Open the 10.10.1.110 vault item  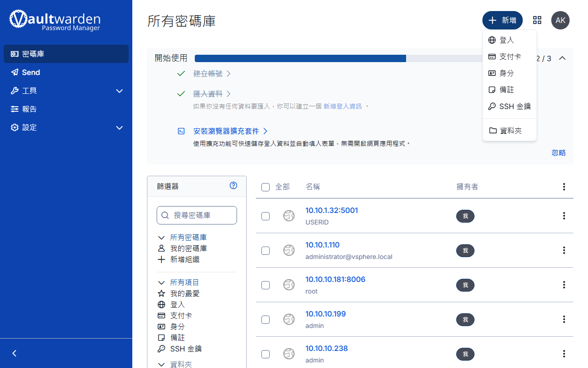pyautogui.click(x=322, y=245)
